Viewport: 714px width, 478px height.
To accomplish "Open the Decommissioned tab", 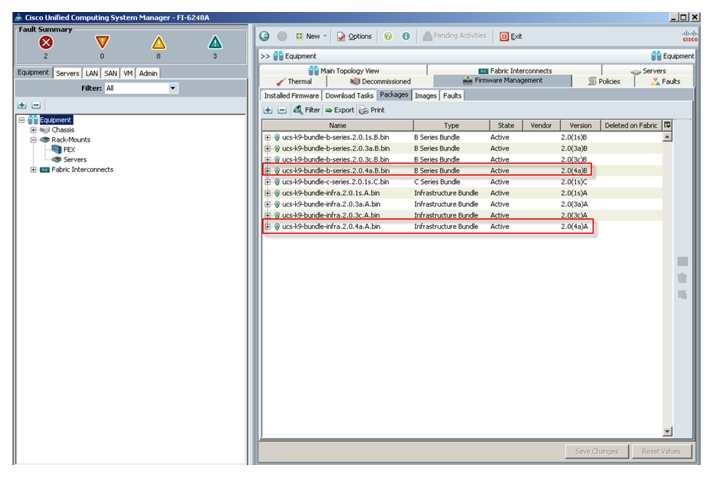I will point(380,81).
